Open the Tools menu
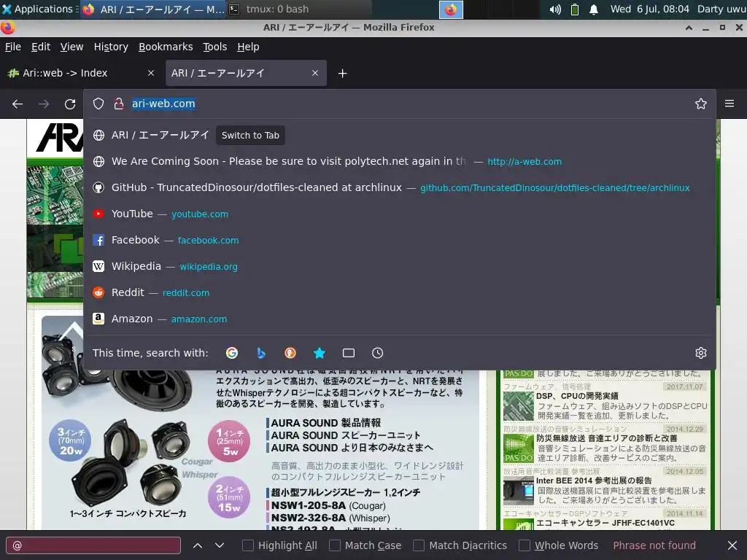The height and width of the screenshot is (560, 747). click(x=215, y=47)
